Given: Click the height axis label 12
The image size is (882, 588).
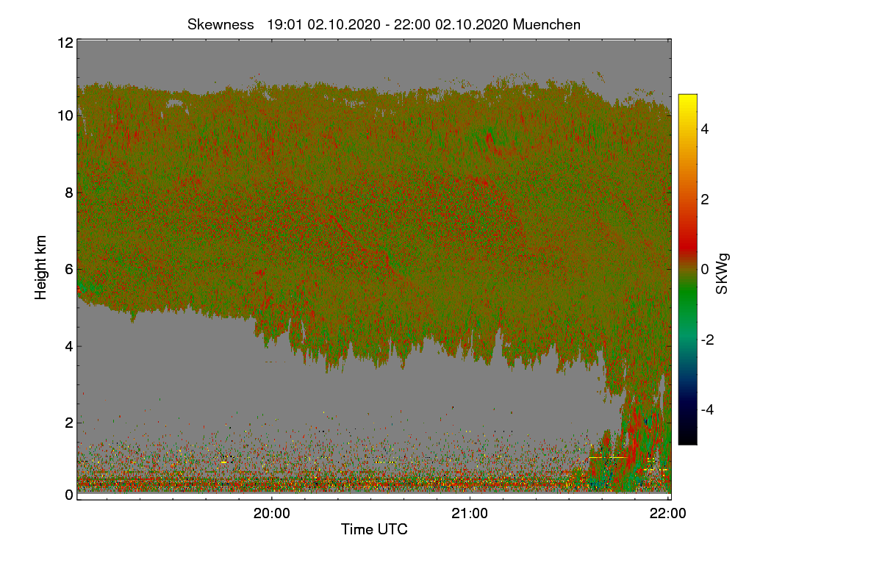Looking at the screenshot, I should point(64,43).
